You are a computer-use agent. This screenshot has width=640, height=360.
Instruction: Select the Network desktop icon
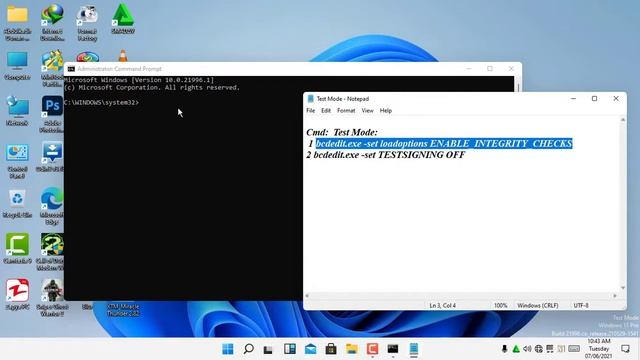pyautogui.click(x=17, y=111)
